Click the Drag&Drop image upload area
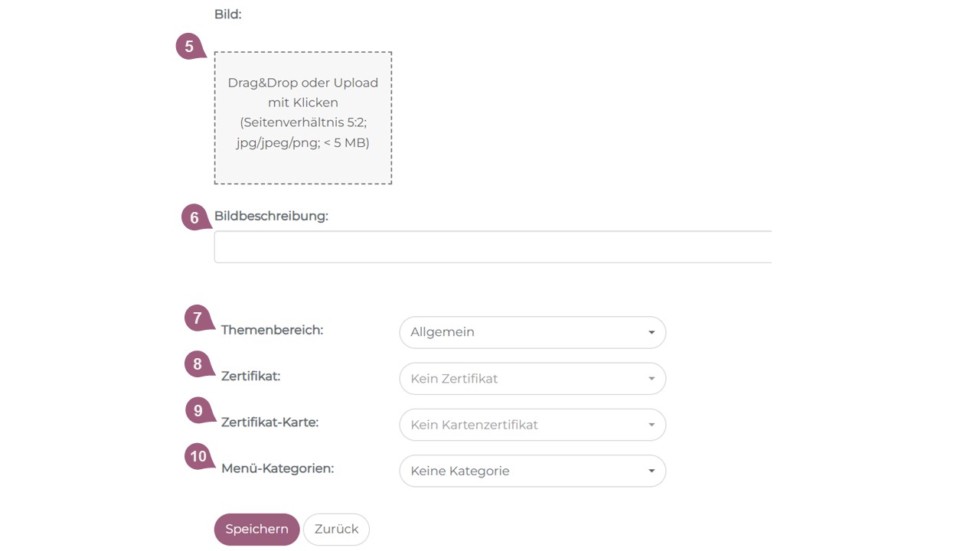Image resolution: width=980 pixels, height=551 pixels. tap(303, 118)
